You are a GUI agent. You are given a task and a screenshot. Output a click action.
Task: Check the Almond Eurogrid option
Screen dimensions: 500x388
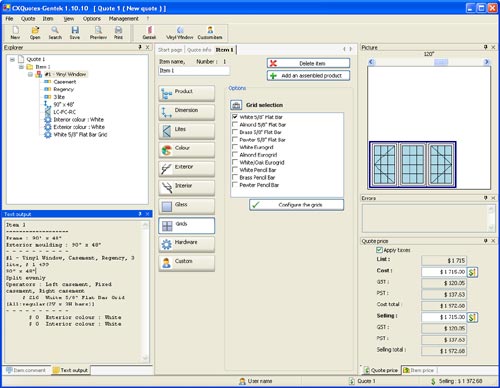pos(235,155)
